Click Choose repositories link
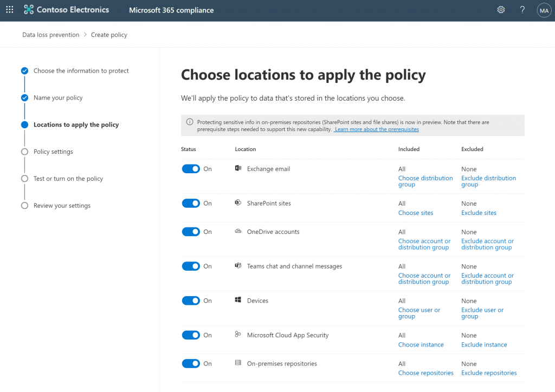The image size is (555, 392). (x=426, y=373)
